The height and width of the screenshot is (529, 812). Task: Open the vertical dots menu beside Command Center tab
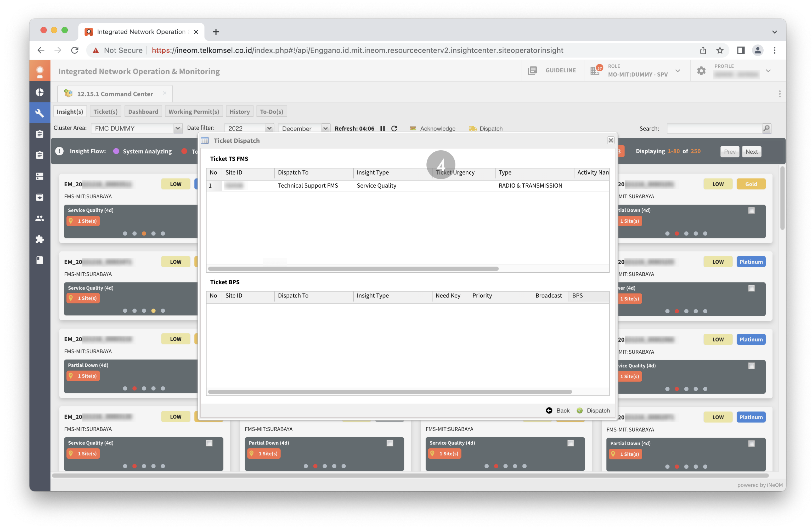(780, 94)
